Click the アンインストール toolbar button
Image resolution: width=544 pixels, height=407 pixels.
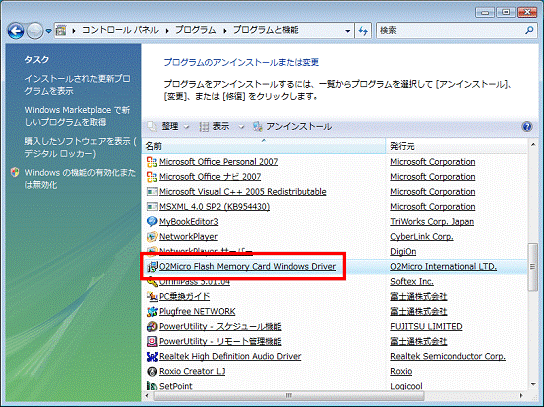(x=292, y=127)
